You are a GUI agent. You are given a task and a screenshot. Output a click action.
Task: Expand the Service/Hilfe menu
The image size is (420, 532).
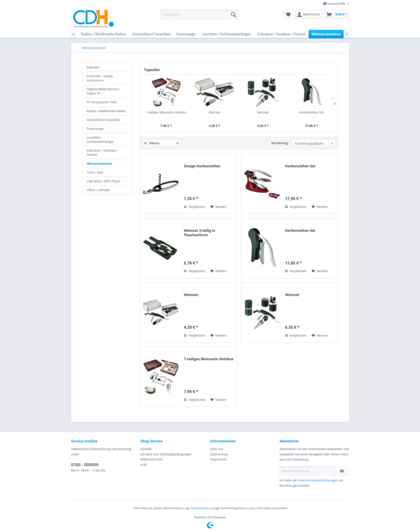click(336, 3)
